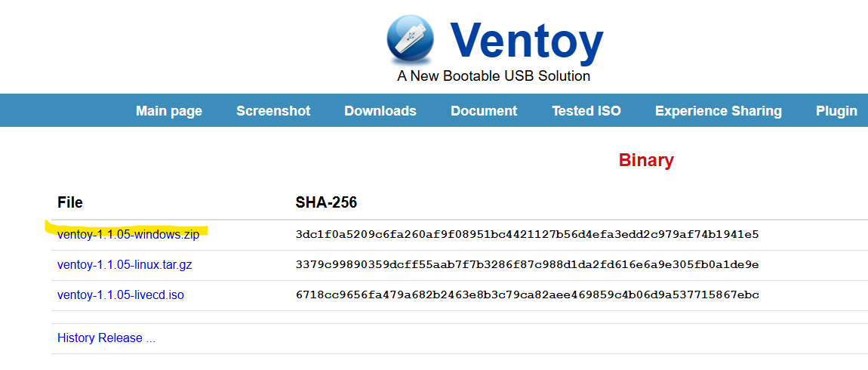Click the 'A New Bootable USB Solution' tagline
868x370 pixels.
tap(494, 76)
